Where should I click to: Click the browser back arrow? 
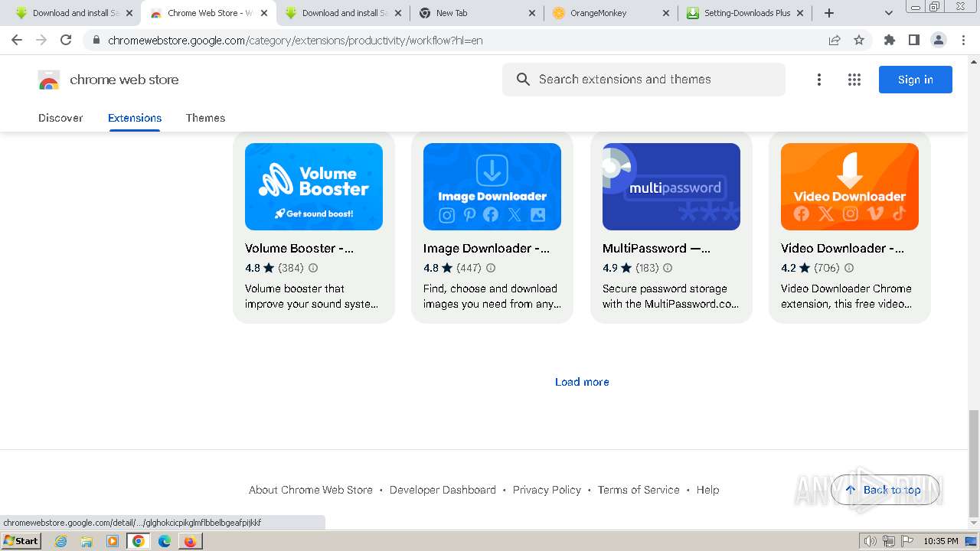17,40
